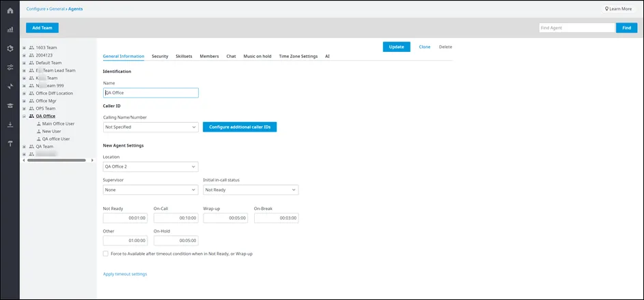Switch to the Security tab

pyautogui.click(x=160, y=56)
